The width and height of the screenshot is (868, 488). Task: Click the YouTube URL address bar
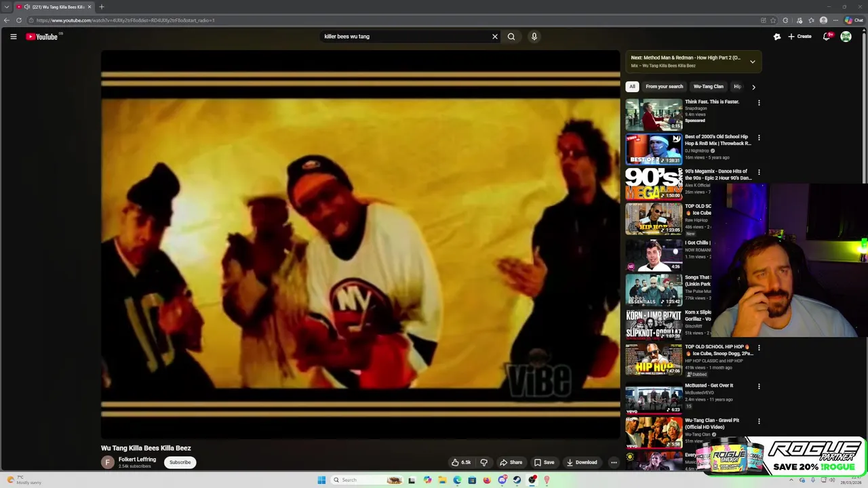click(x=400, y=20)
